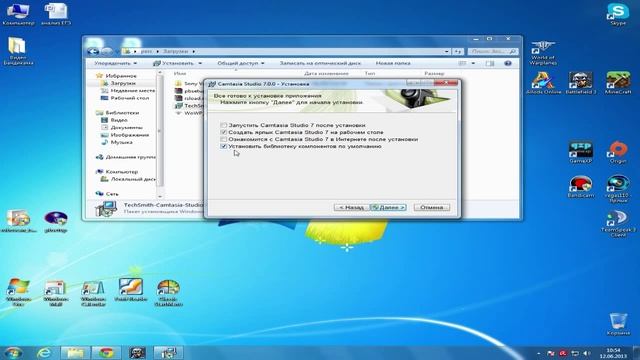Click Explorer forward arrow button
The image size is (640, 360).
tap(107, 51)
